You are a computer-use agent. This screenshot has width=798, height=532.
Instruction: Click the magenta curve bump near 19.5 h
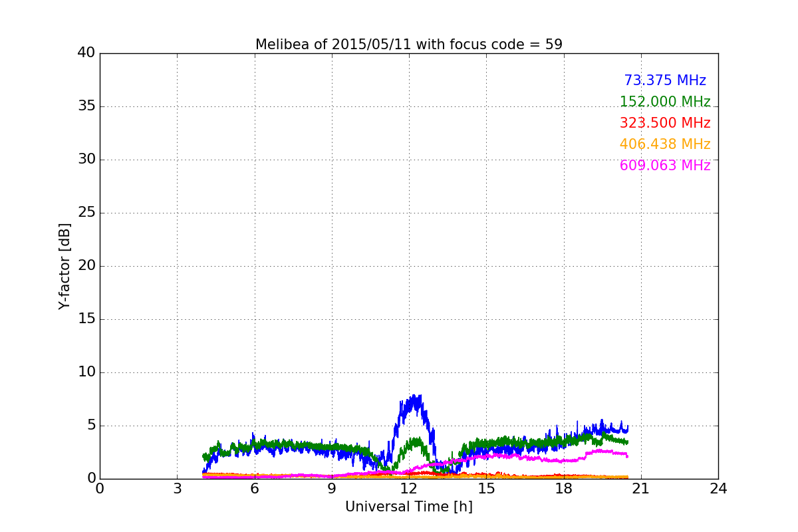point(602,451)
